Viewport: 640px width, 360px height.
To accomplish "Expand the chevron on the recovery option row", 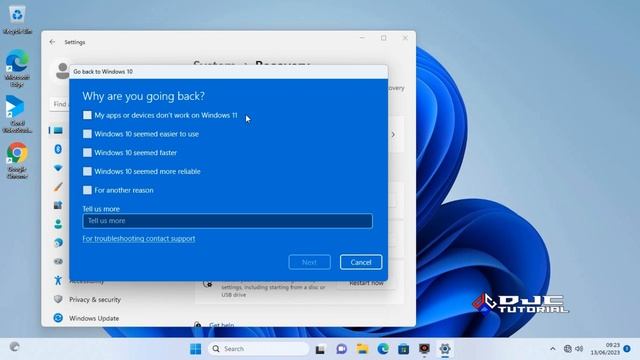I will [393, 134].
